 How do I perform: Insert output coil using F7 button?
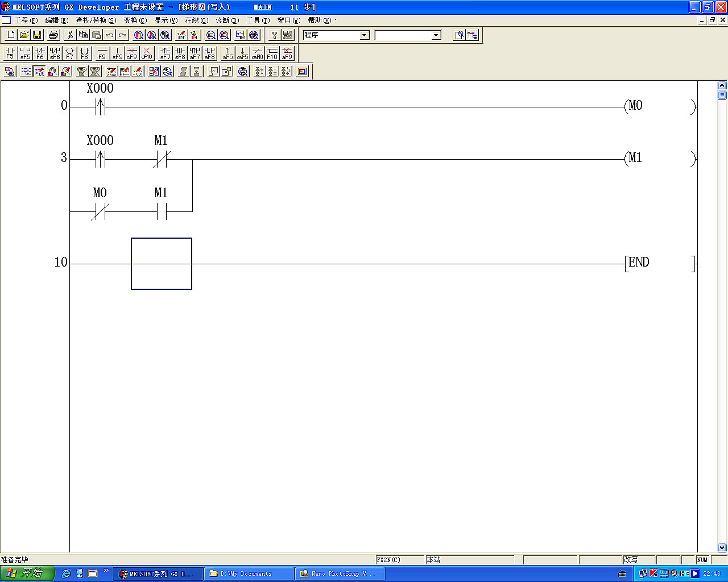pyautogui.click(x=69, y=53)
